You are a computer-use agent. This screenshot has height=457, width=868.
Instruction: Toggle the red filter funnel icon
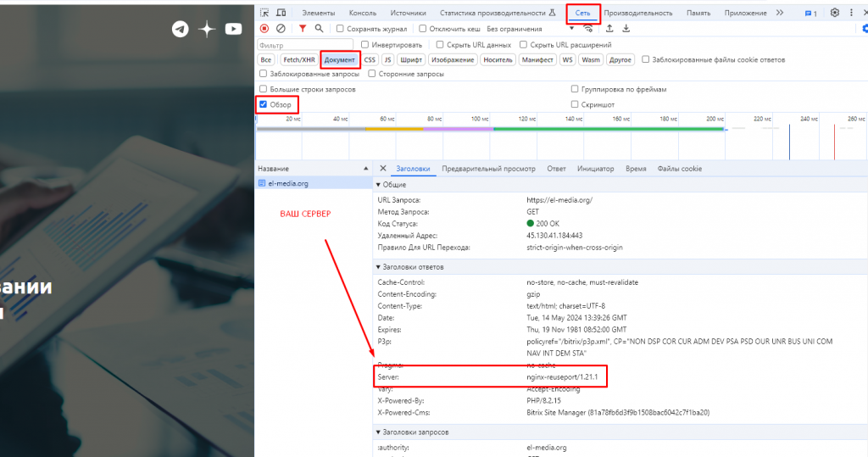coord(303,28)
